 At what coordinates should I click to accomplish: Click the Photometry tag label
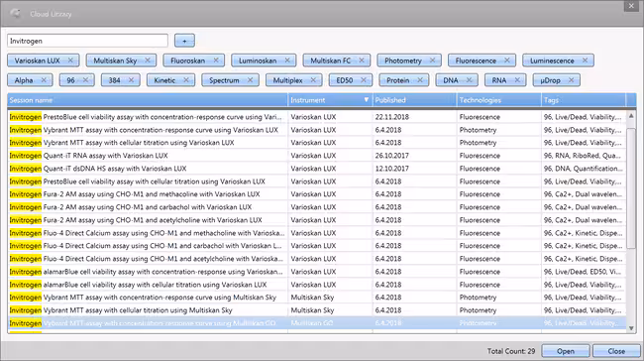tap(403, 60)
